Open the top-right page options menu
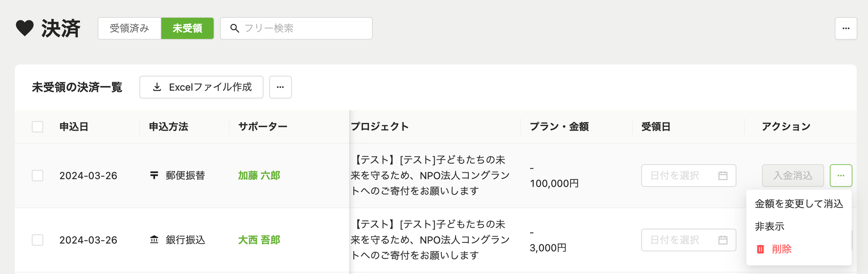The width and height of the screenshot is (868, 274). [x=846, y=28]
